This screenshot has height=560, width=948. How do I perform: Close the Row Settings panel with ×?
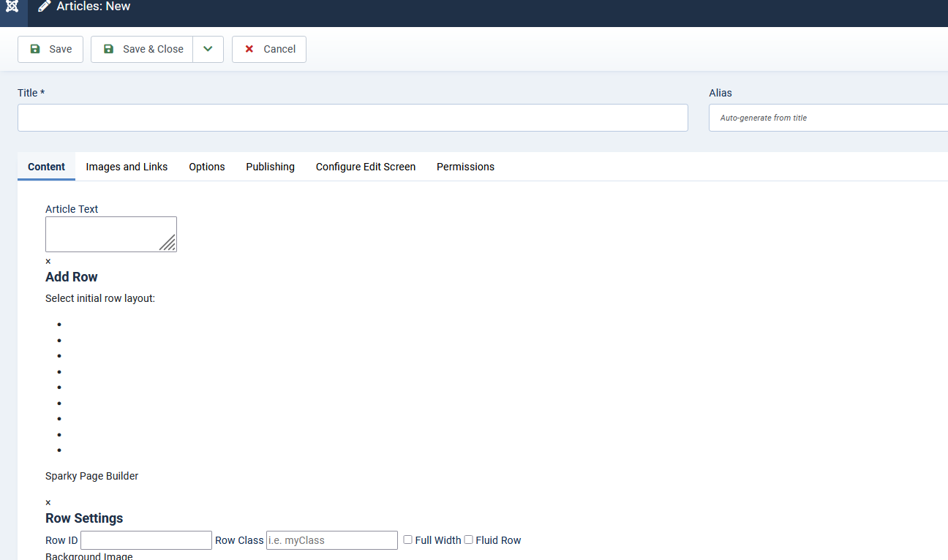[48, 502]
